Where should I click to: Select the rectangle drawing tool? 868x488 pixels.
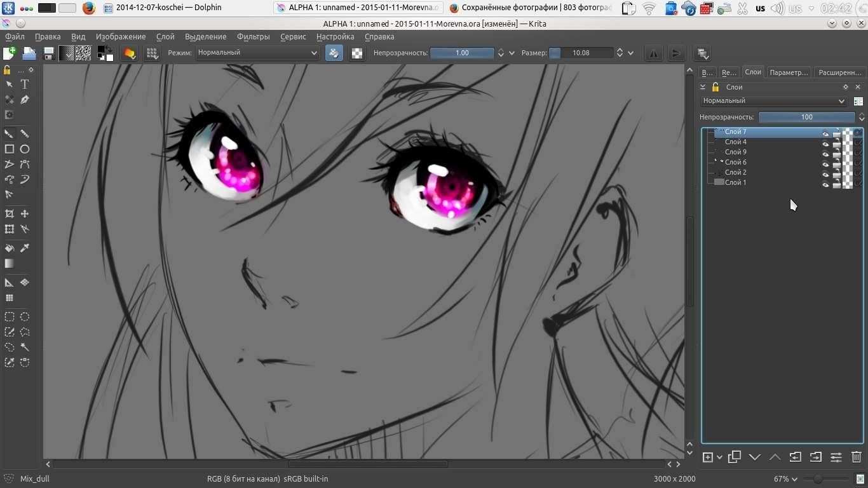[9, 149]
